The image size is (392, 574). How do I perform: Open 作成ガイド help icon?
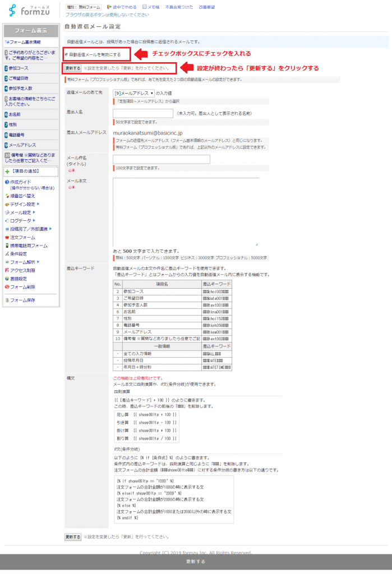pos(7,182)
